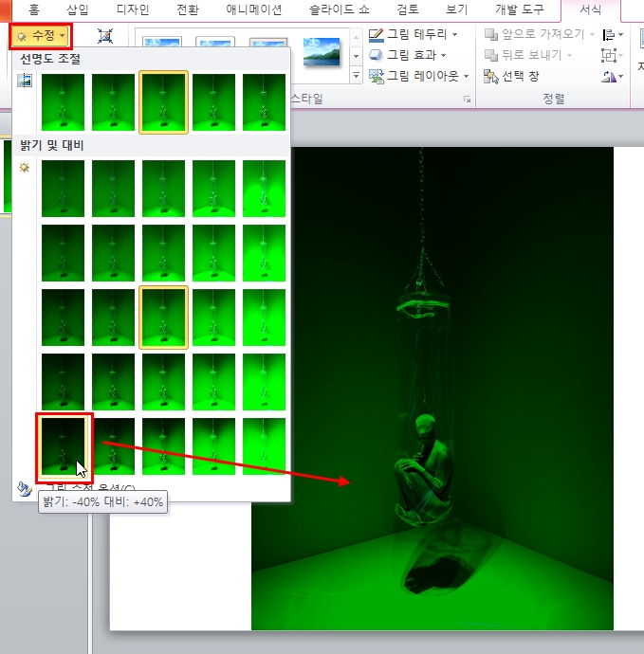Choose 밝기 -40% 대비 +40% preset
Viewport: 644px width, 654px height.
click(x=63, y=446)
